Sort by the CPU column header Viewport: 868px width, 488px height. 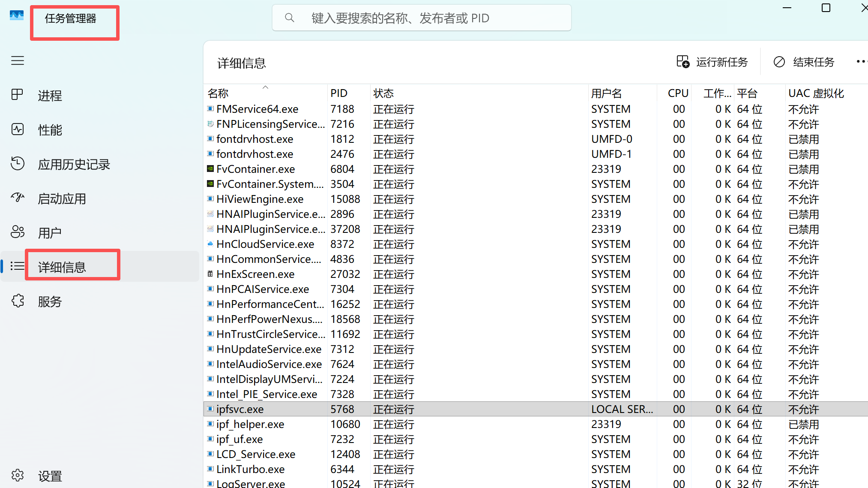coord(678,93)
